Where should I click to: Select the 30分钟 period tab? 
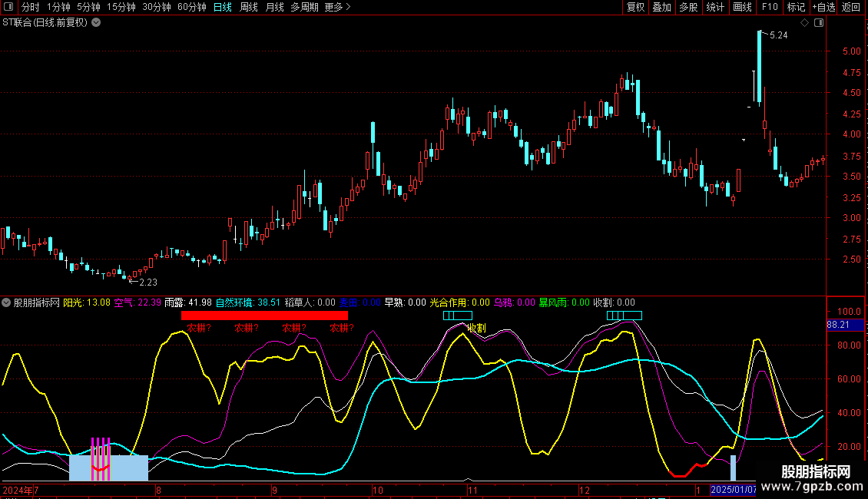point(157,7)
